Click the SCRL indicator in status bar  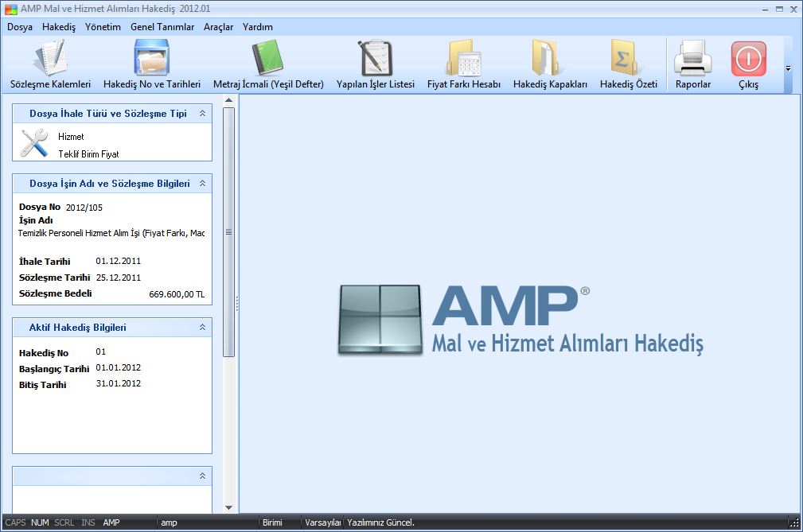(64, 522)
